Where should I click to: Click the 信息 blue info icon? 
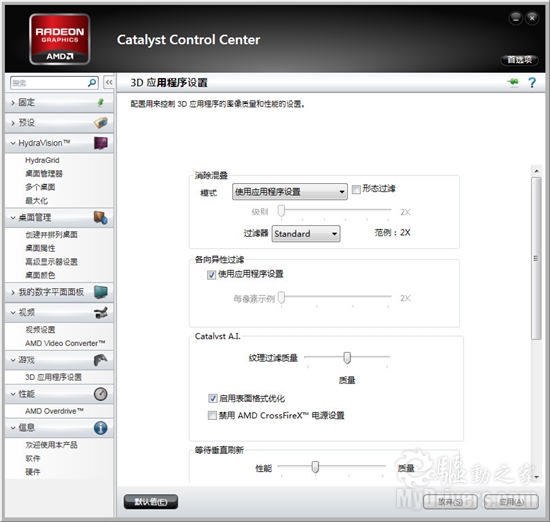[x=101, y=428]
